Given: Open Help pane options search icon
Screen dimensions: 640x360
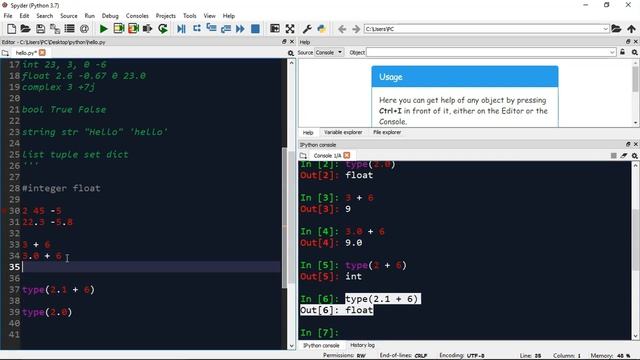Looking at the screenshot, I should 635,52.
